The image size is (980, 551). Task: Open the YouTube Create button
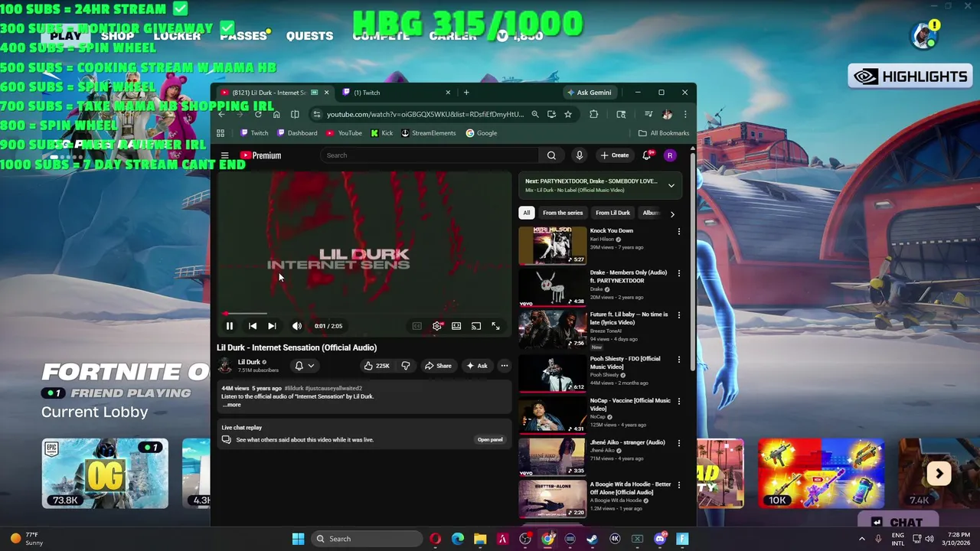(x=615, y=155)
